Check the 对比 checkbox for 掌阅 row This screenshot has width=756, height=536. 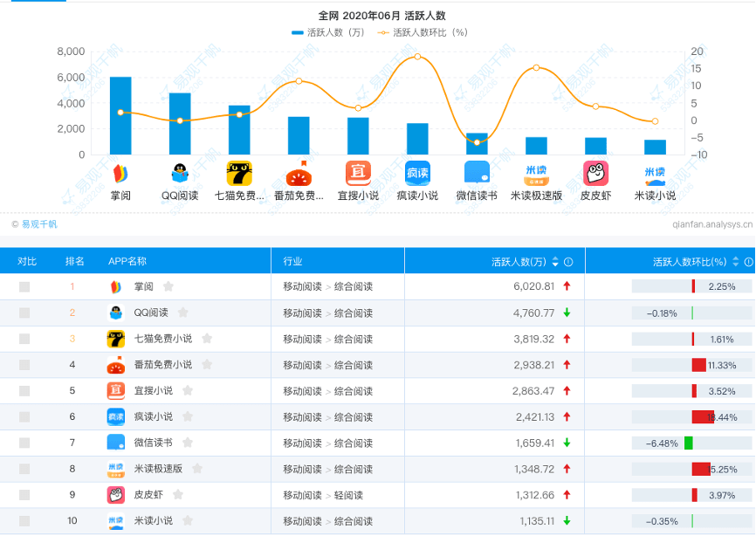(x=24, y=287)
